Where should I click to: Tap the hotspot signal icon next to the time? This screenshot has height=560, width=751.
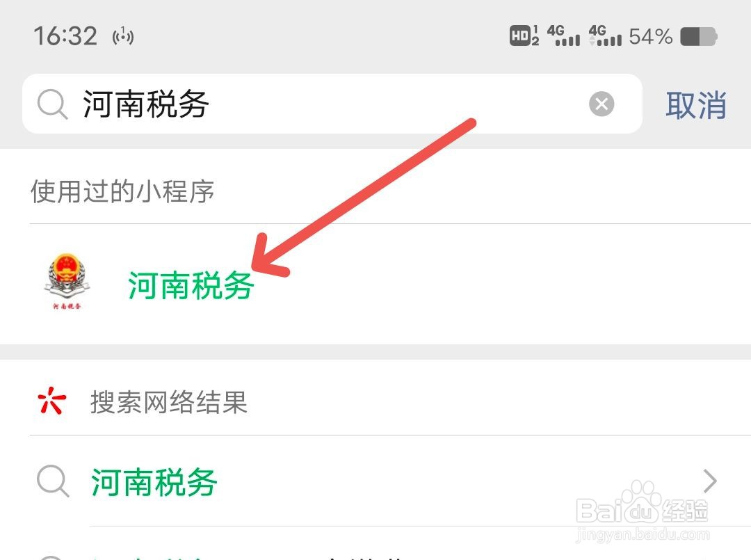point(123,36)
